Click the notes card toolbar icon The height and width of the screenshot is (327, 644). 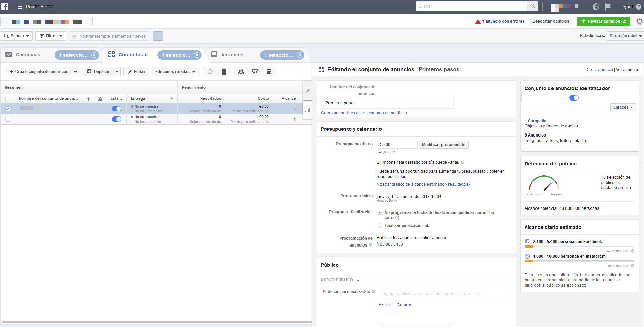click(269, 72)
